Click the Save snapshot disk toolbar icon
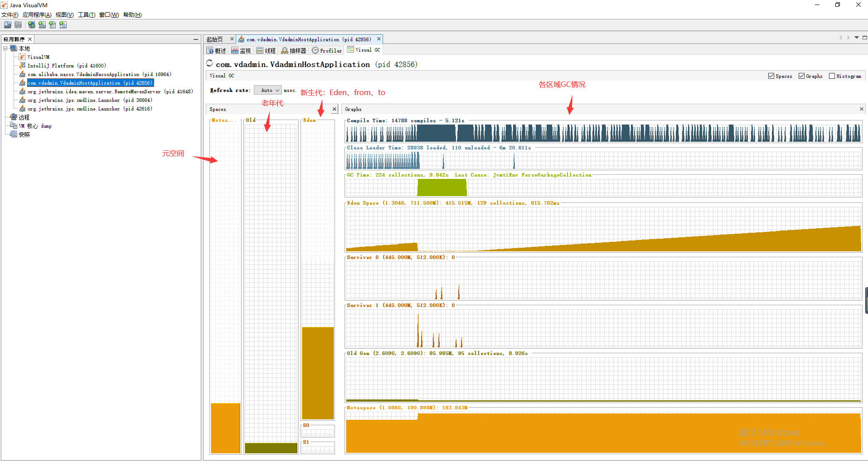The height and width of the screenshot is (461, 868). 18,24
